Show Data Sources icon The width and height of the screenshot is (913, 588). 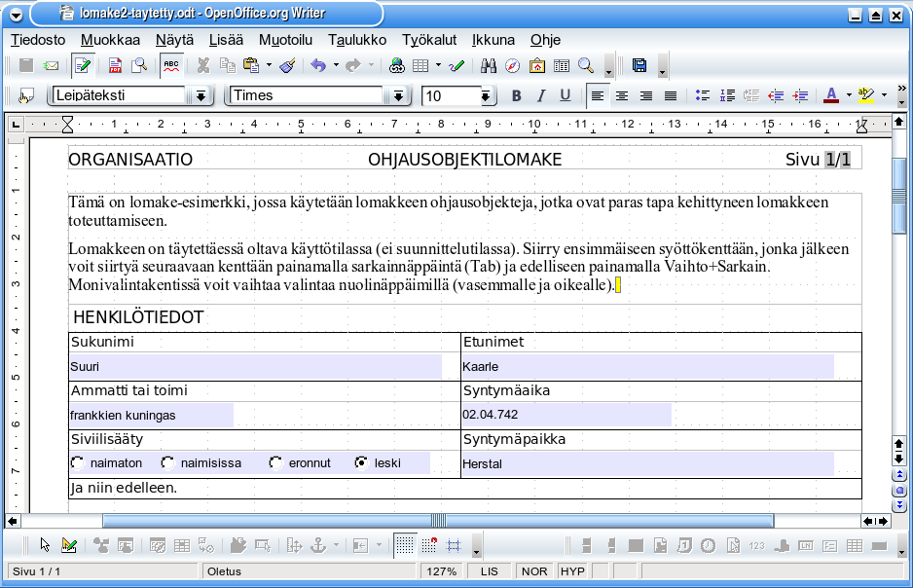[562, 66]
